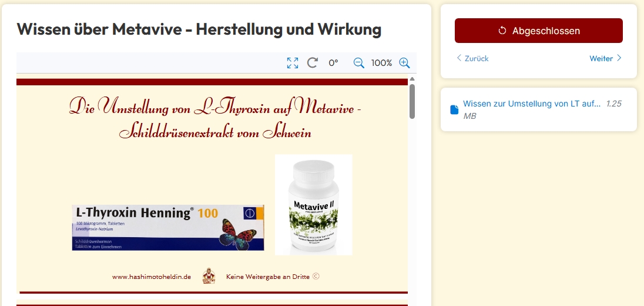
Task: Click the blue file attachment icon
Action: point(454,110)
